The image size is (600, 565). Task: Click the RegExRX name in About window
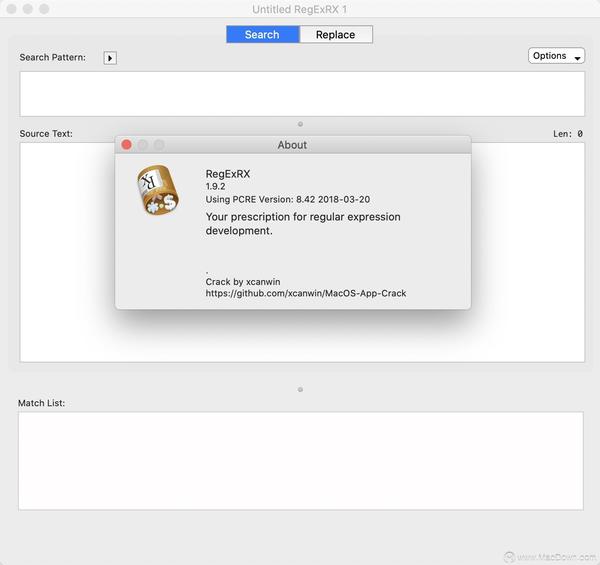pos(228,174)
